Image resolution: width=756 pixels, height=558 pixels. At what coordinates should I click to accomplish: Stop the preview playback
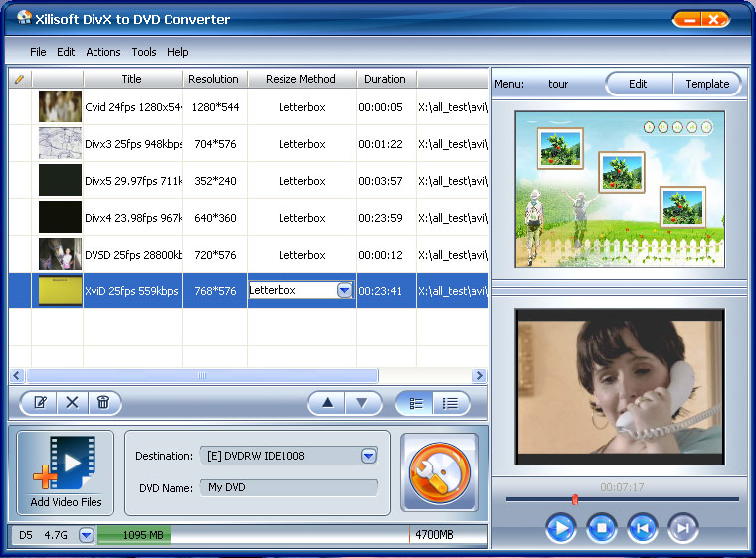click(601, 528)
